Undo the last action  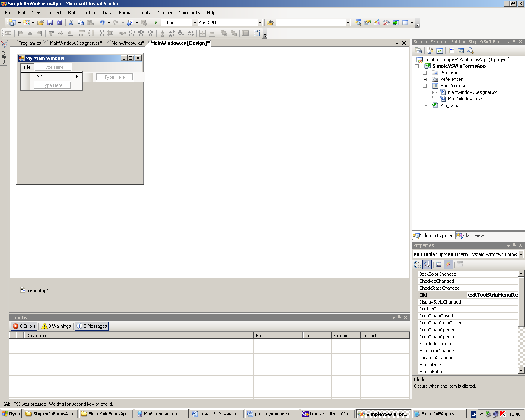(102, 23)
